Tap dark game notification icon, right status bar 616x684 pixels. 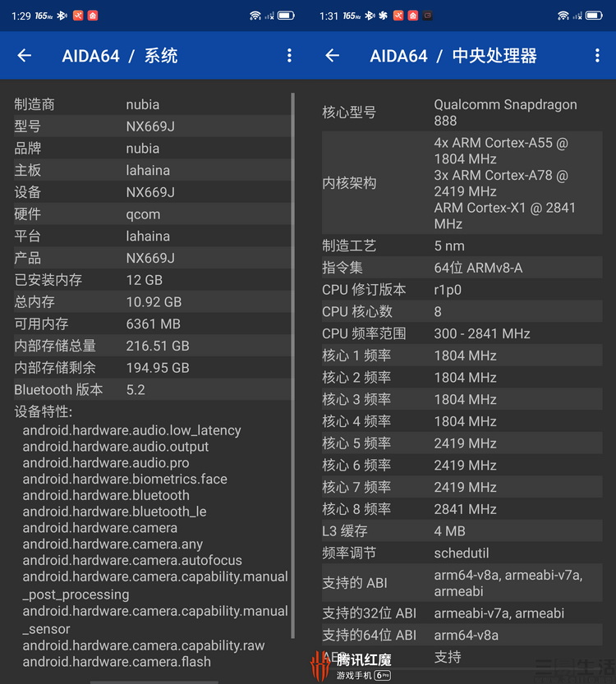click(428, 16)
